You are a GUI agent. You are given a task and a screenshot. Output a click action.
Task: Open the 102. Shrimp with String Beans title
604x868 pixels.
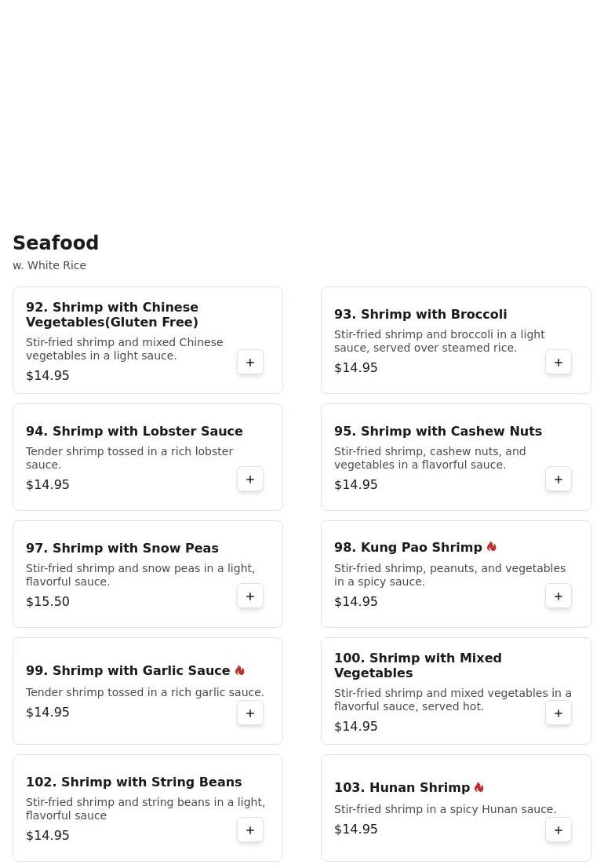[133, 782]
